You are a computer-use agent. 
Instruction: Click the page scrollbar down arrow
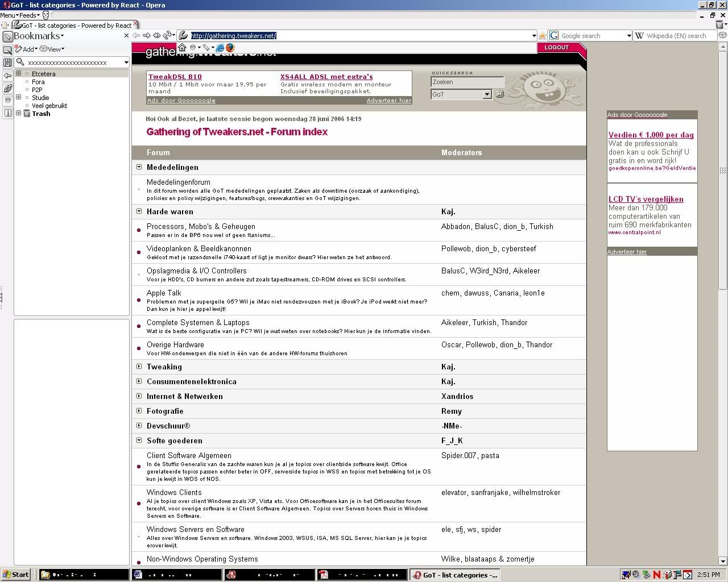click(x=723, y=561)
